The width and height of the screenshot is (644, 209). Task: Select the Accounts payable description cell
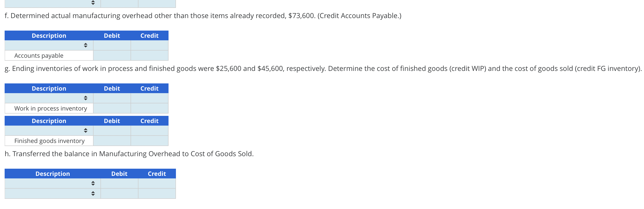49,55
